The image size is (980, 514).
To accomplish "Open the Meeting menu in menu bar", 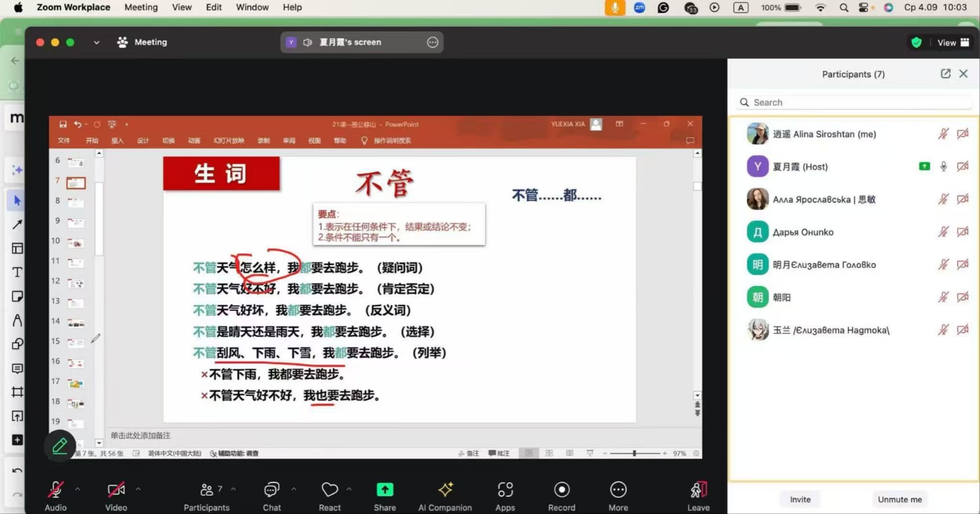I will coord(141,7).
